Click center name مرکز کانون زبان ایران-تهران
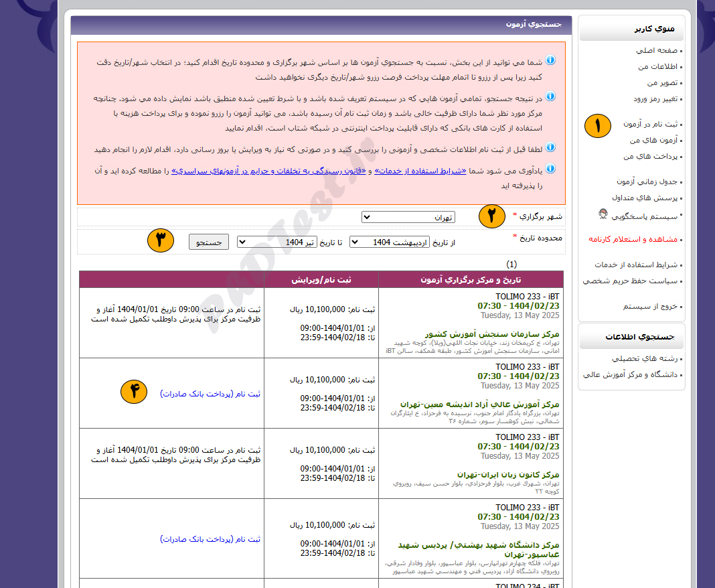 (508, 475)
